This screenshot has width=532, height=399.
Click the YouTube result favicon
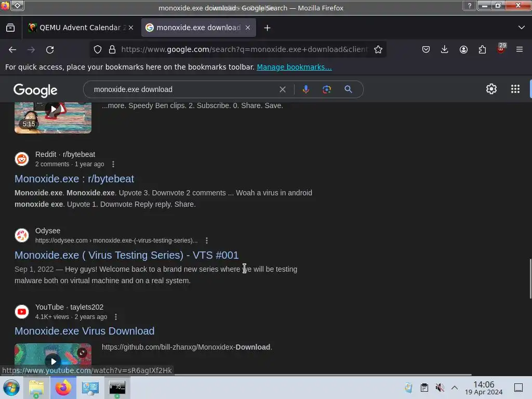tap(22, 312)
